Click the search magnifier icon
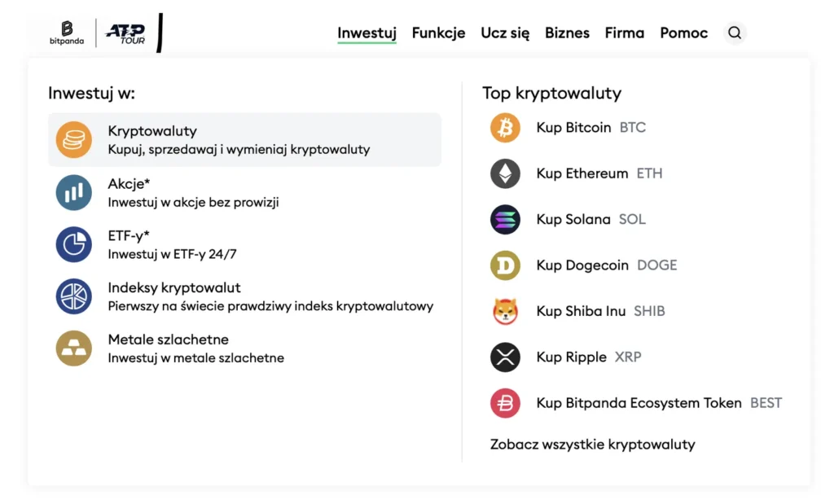The image size is (834, 504). [735, 33]
